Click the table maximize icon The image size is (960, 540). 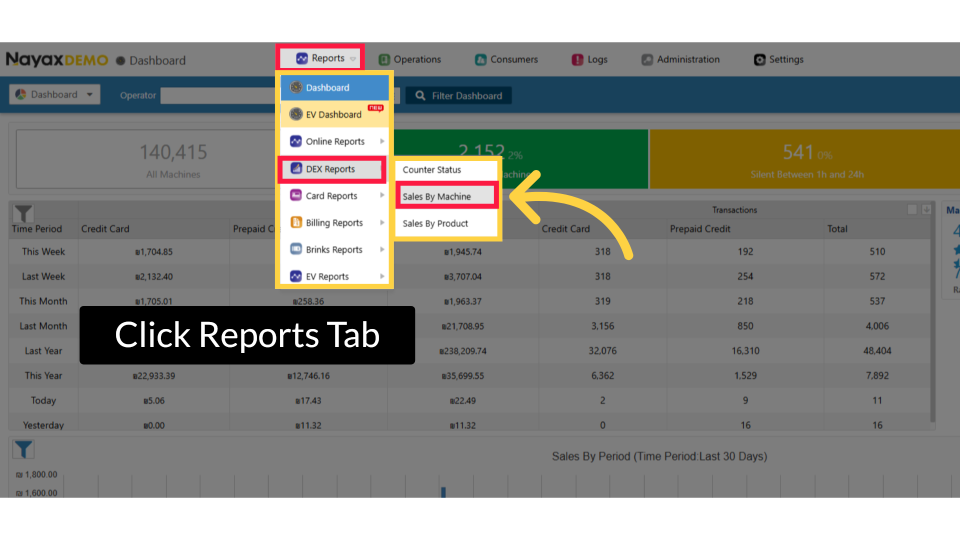[x=912, y=209]
